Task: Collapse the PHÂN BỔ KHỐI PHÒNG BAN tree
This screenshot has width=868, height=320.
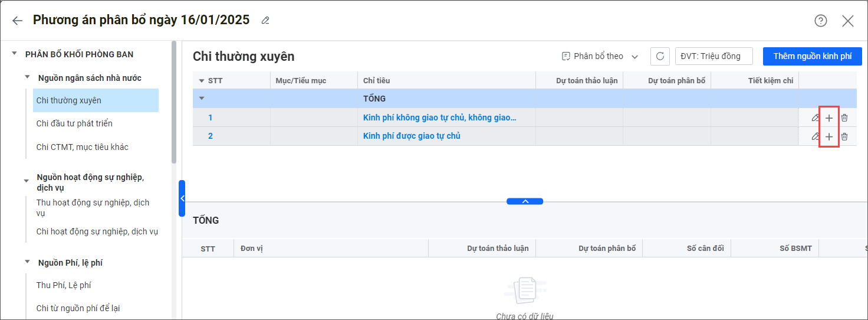Action: click(14, 54)
